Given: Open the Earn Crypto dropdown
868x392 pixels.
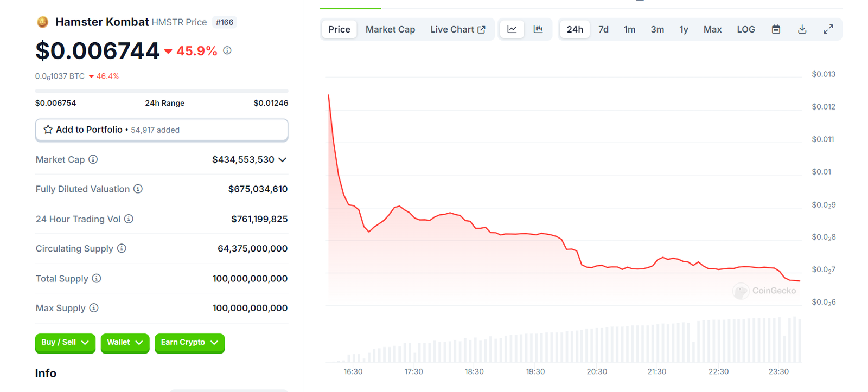Looking at the screenshot, I should 189,343.
